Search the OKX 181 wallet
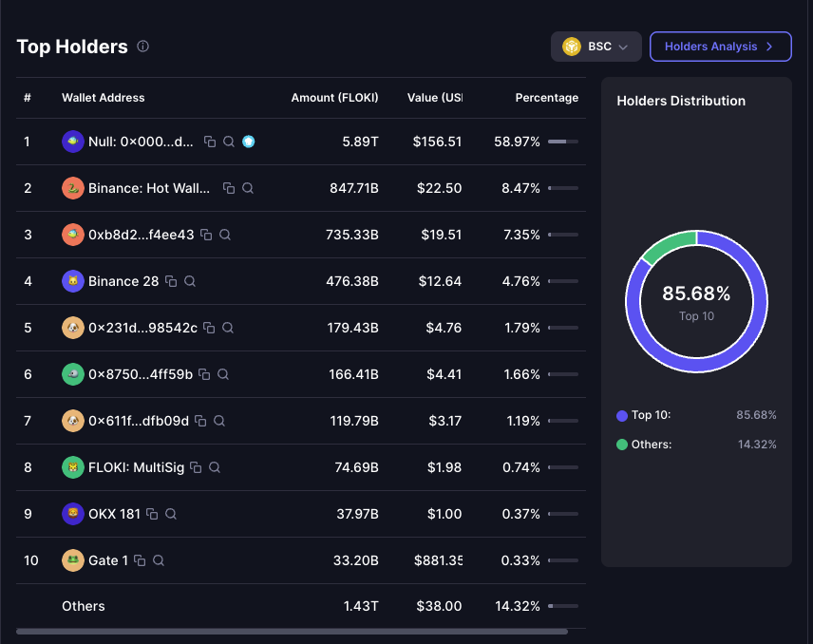The image size is (813, 644). tap(171, 514)
